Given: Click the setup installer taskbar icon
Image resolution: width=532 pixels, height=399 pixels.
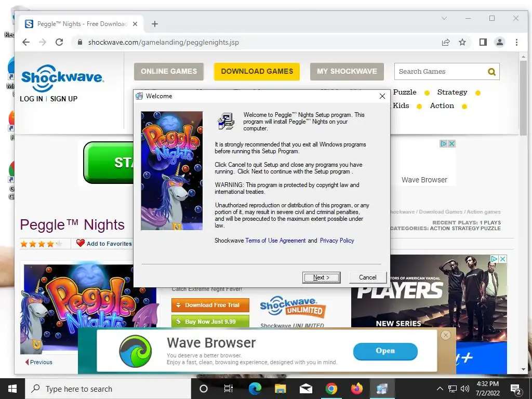Looking at the screenshot, I should (x=382, y=389).
